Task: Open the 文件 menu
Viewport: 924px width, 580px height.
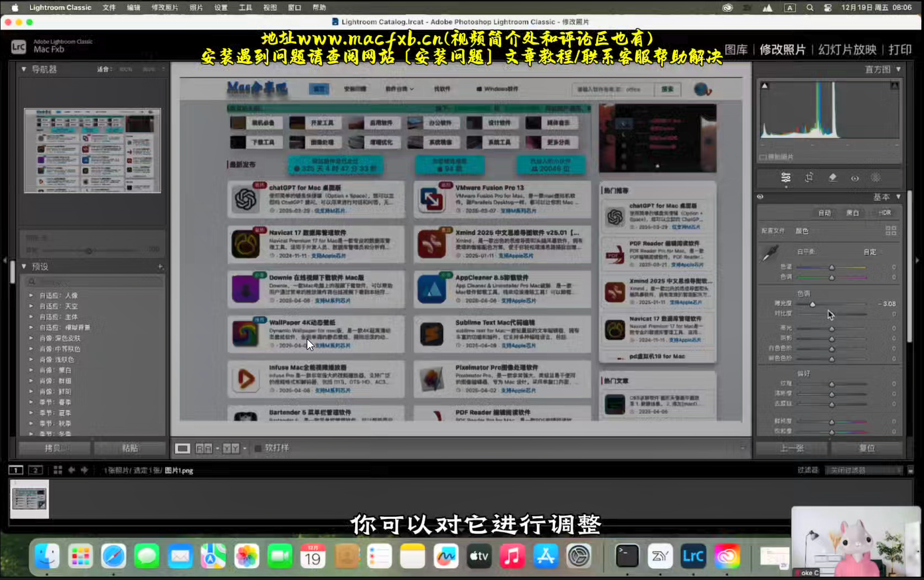Action: click(109, 7)
